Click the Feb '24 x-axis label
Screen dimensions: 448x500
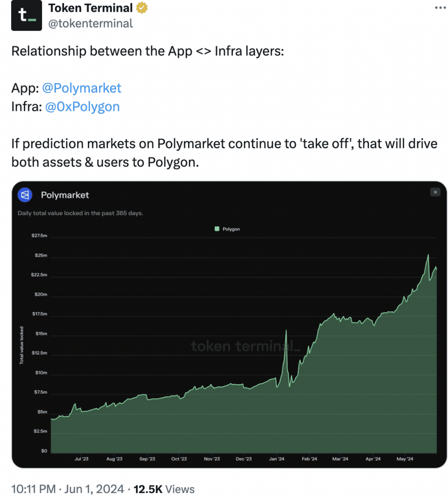[x=309, y=459]
